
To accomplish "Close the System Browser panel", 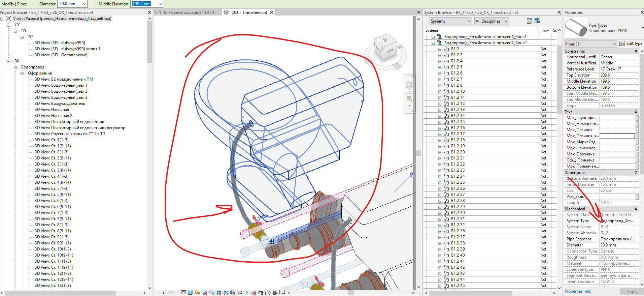I will [x=559, y=12].
